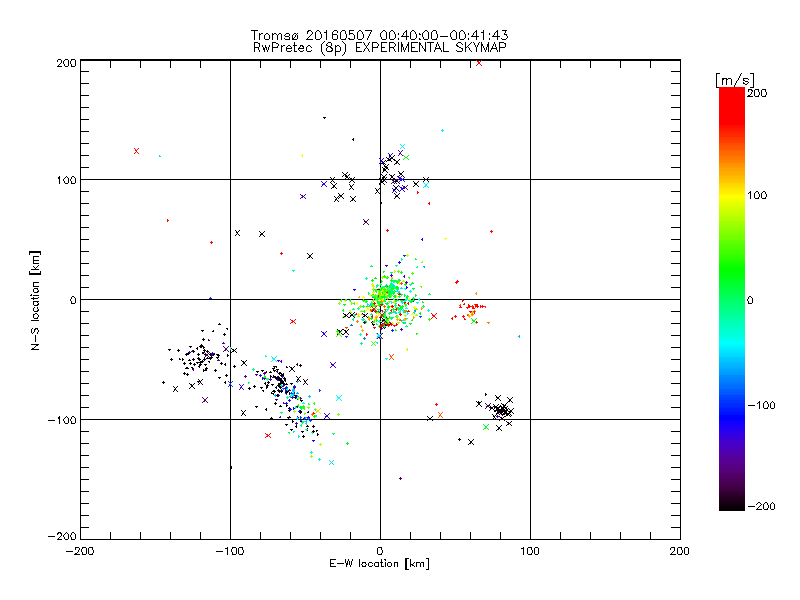Click the colorbar's 100 tick label
The height and width of the screenshot is (600, 800).
pyautogui.click(x=757, y=195)
